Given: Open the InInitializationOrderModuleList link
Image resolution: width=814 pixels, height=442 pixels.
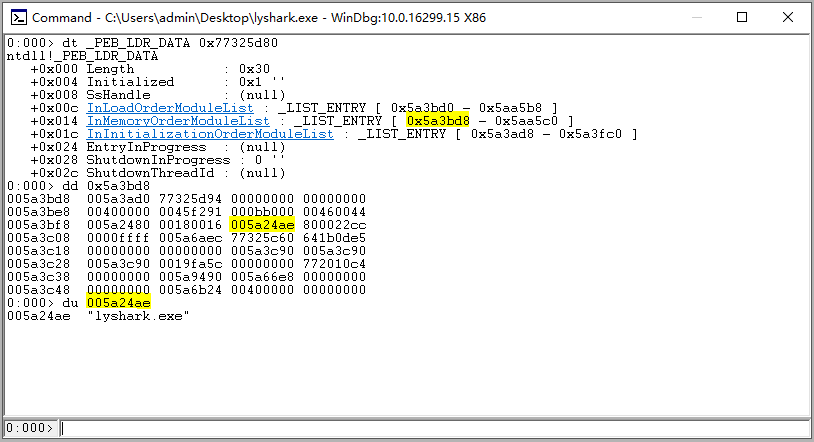Looking at the screenshot, I should tap(210, 134).
